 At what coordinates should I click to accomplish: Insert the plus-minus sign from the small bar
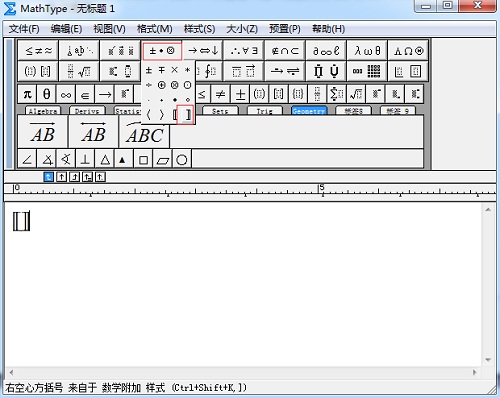tap(240, 94)
